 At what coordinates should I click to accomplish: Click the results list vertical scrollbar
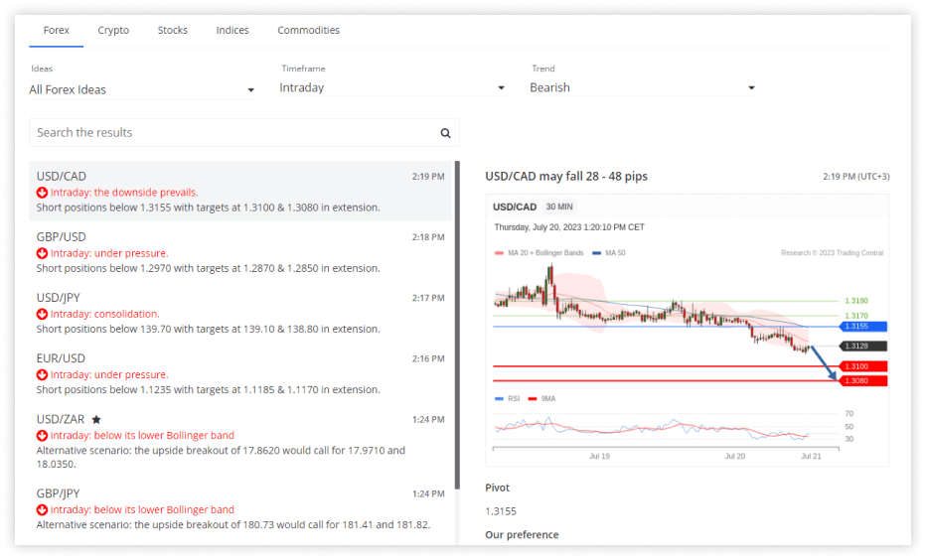(457, 318)
